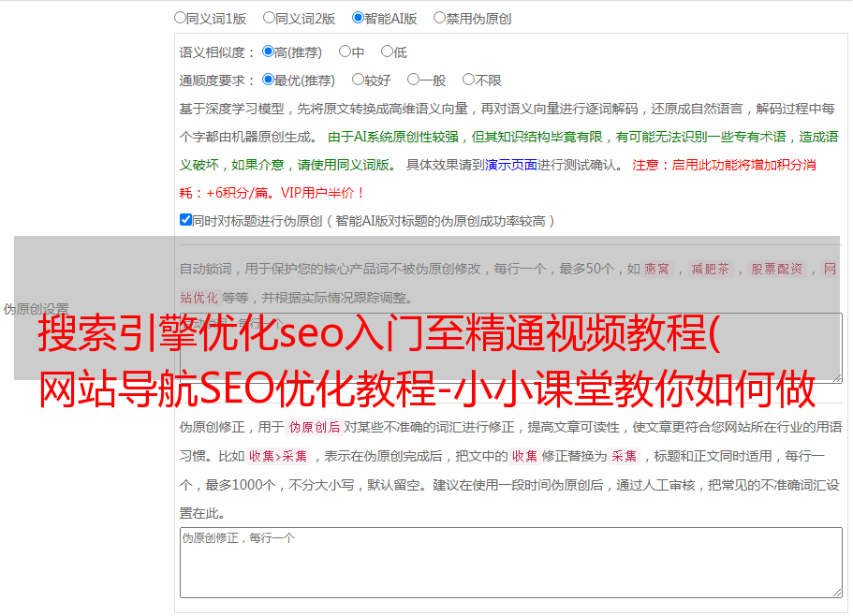Click the 燕窝 example keyword
Screen dimensions: 853x616
coord(656,269)
